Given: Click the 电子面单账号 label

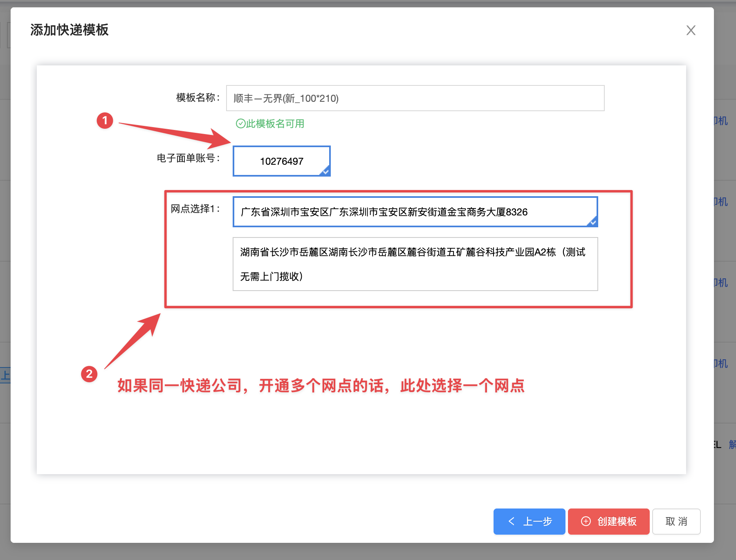Looking at the screenshot, I should (x=188, y=158).
